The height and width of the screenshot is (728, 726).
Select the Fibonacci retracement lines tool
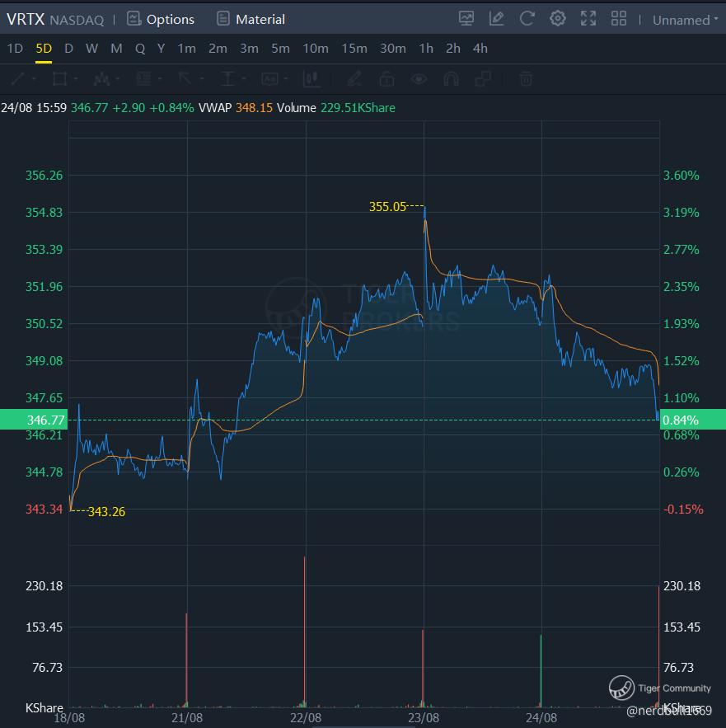point(143,78)
